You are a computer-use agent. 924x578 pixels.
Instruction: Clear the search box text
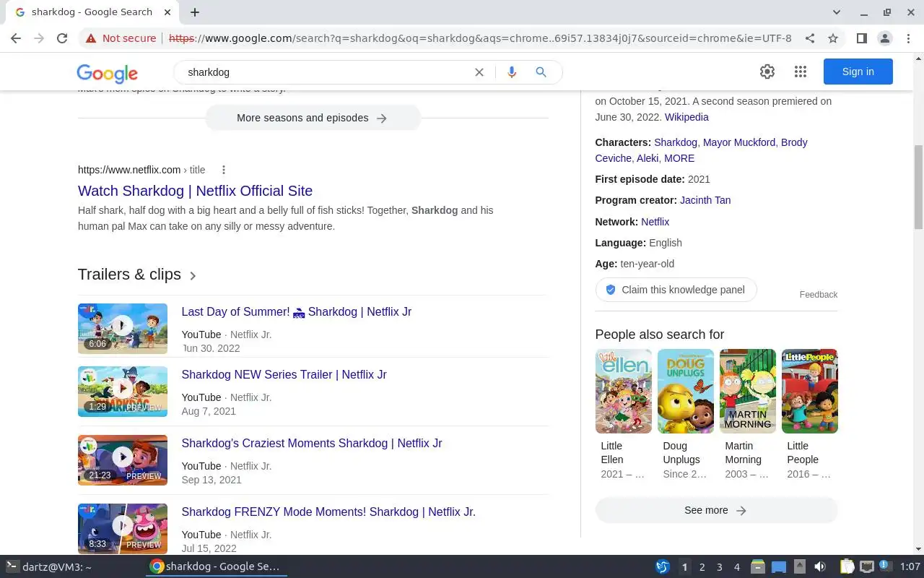tap(479, 72)
